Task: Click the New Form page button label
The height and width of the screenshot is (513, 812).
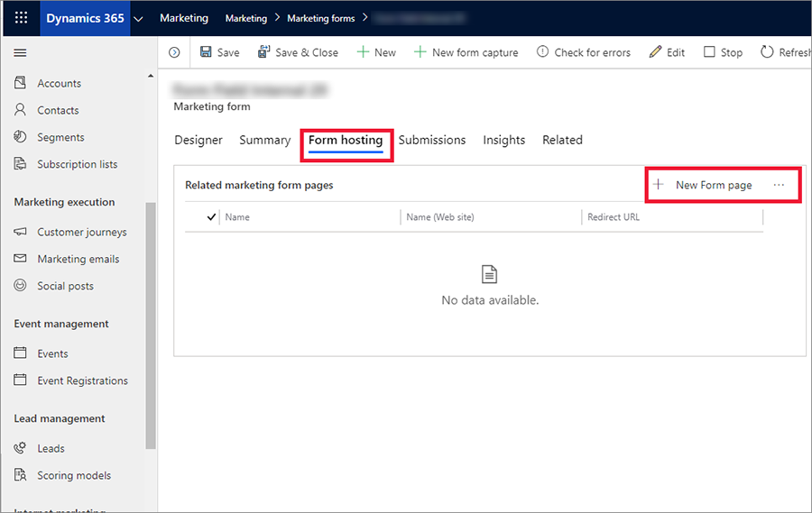Action: pyautogui.click(x=714, y=186)
